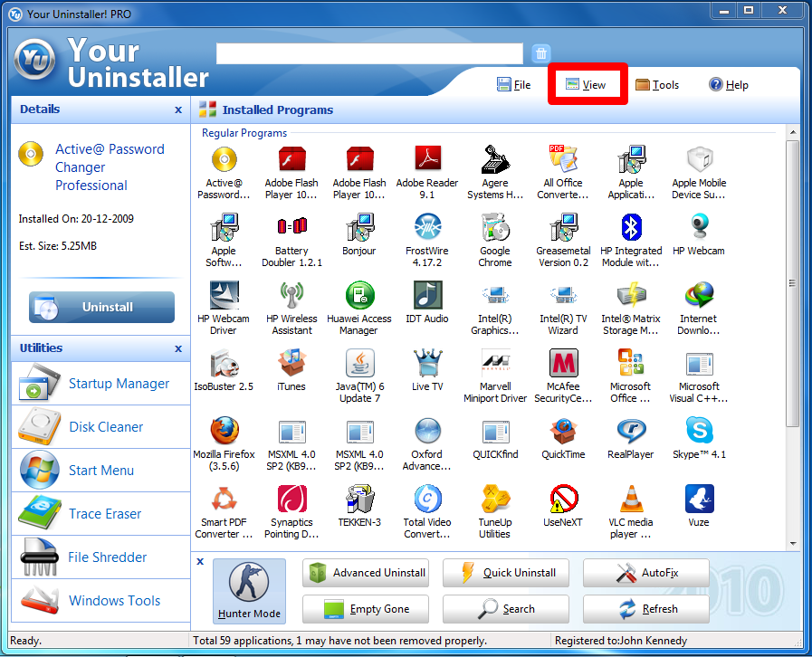Open Disk Cleaner utility
The width and height of the screenshot is (812, 657).
click(101, 427)
